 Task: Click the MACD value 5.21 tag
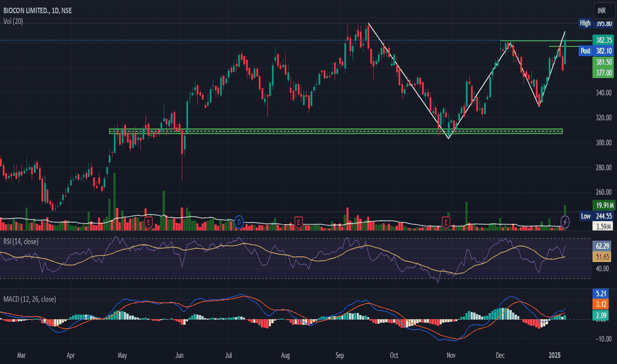[601, 294]
